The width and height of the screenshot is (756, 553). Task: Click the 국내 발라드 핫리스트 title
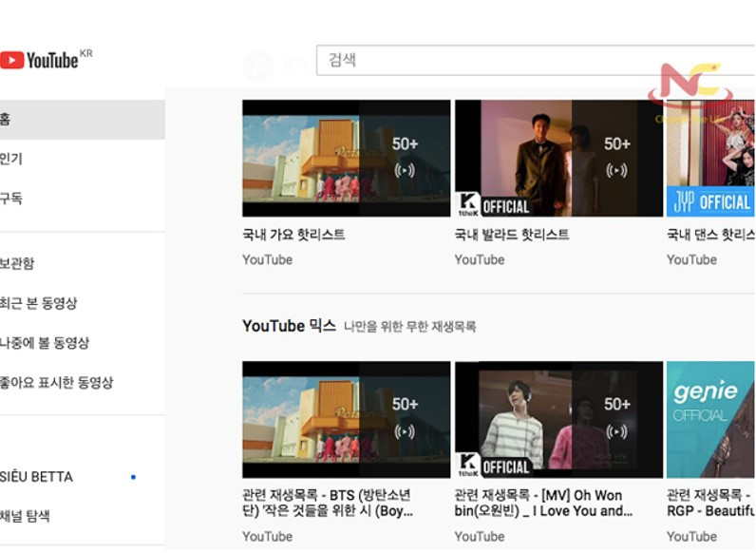(512, 235)
